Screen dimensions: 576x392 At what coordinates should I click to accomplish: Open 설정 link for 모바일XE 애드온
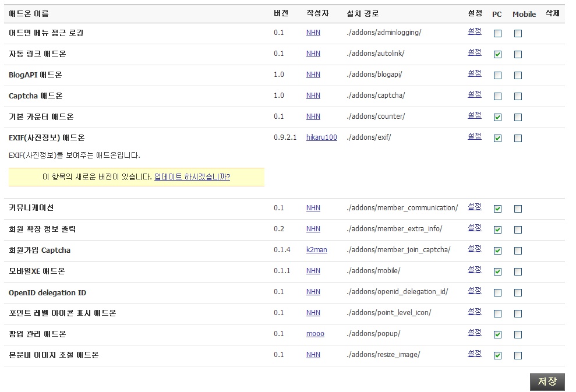coord(474,270)
